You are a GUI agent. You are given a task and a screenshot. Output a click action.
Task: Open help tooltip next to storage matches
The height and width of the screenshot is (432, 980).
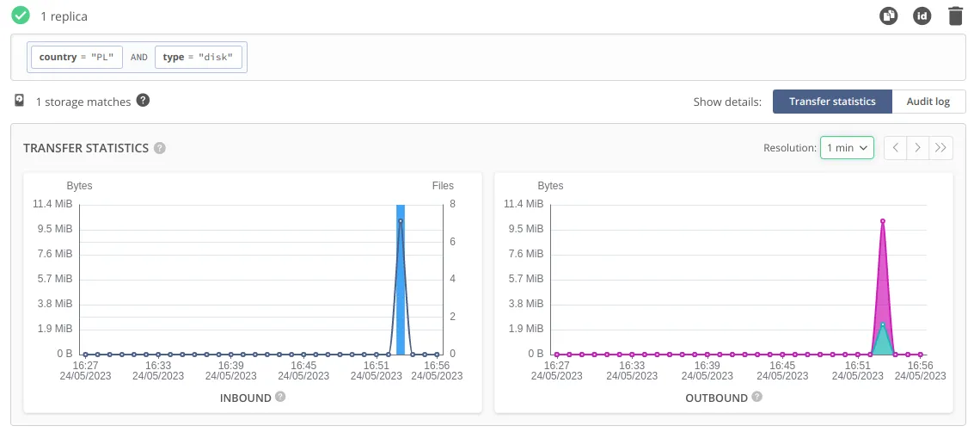144,101
